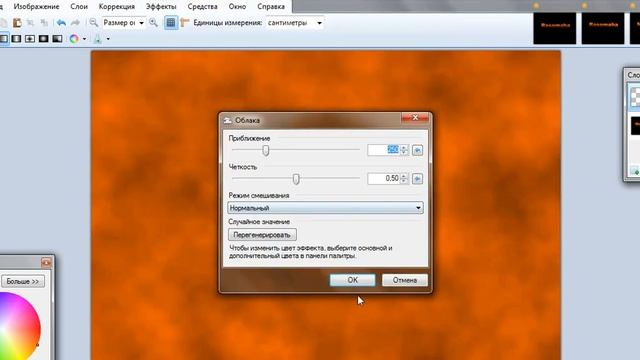Confirm the Облака dialog with OK
640x360 pixels.
353,280
